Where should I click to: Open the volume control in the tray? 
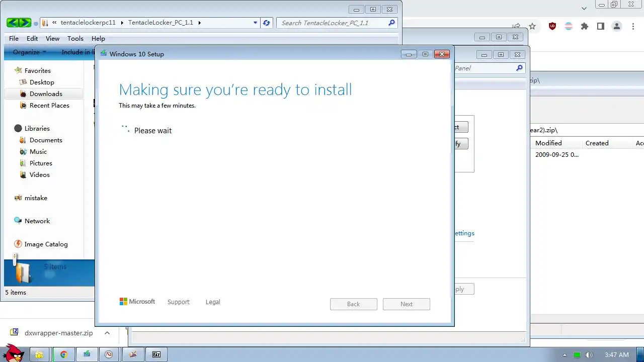(x=589, y=355)
